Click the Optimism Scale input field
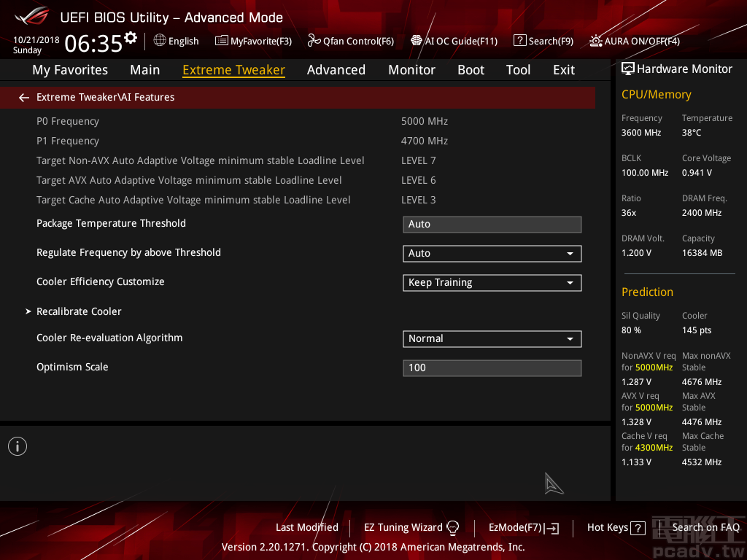The height and width of the screenshot is (560, 747). tap(492, 367)
